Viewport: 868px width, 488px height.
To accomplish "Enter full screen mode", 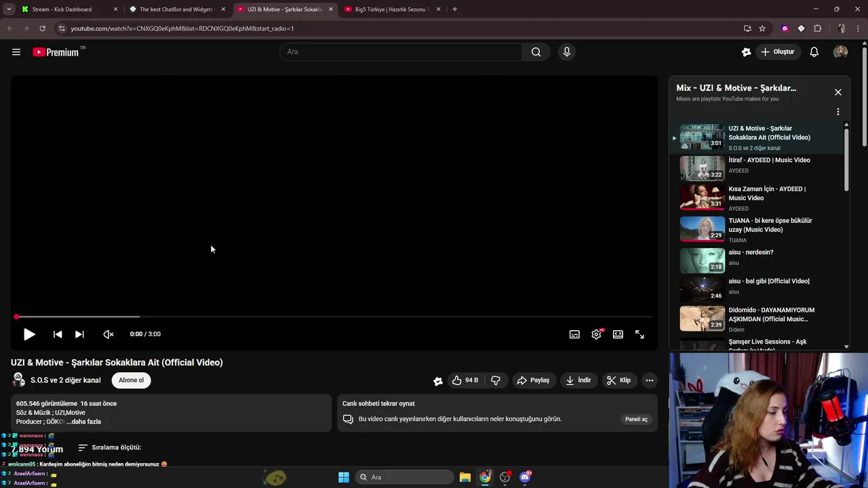I will click(x=639, y=334).
